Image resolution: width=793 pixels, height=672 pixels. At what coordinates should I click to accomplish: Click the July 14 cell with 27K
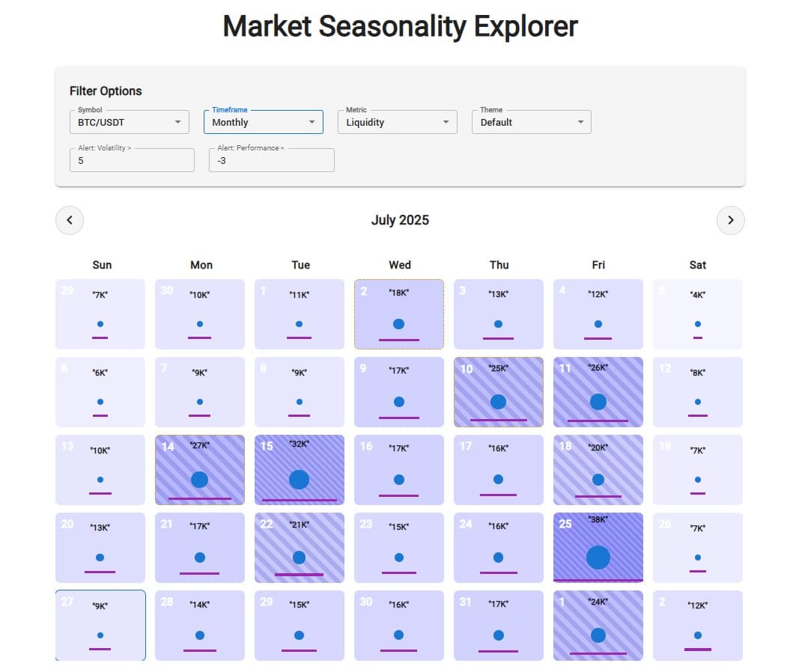tap(200, 470)
